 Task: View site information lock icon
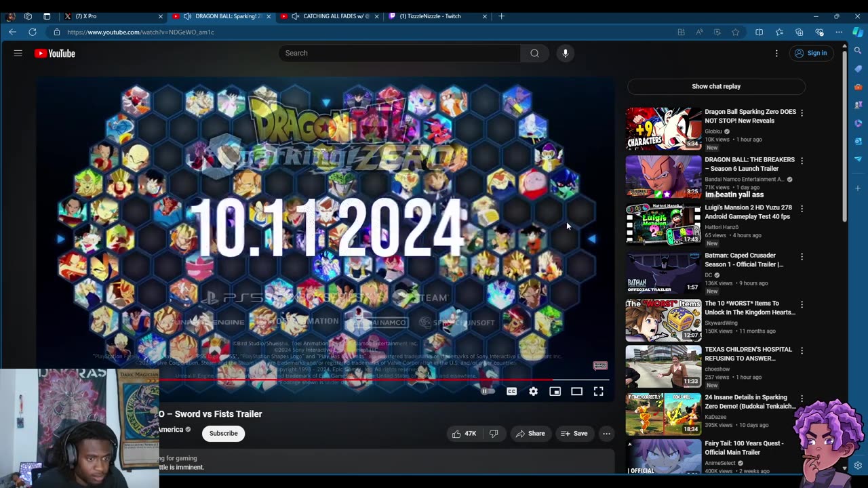tap(57, 32)
